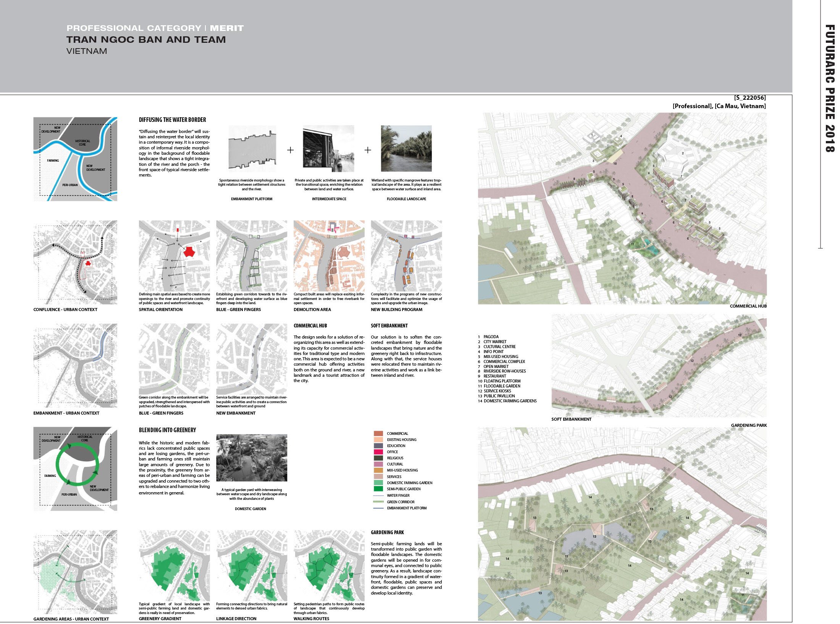Image resolution: width=840 pixels, height=624 pixels.
Task: Select the Spatial Orientation diagram
Action: click(x=174, y=256)
